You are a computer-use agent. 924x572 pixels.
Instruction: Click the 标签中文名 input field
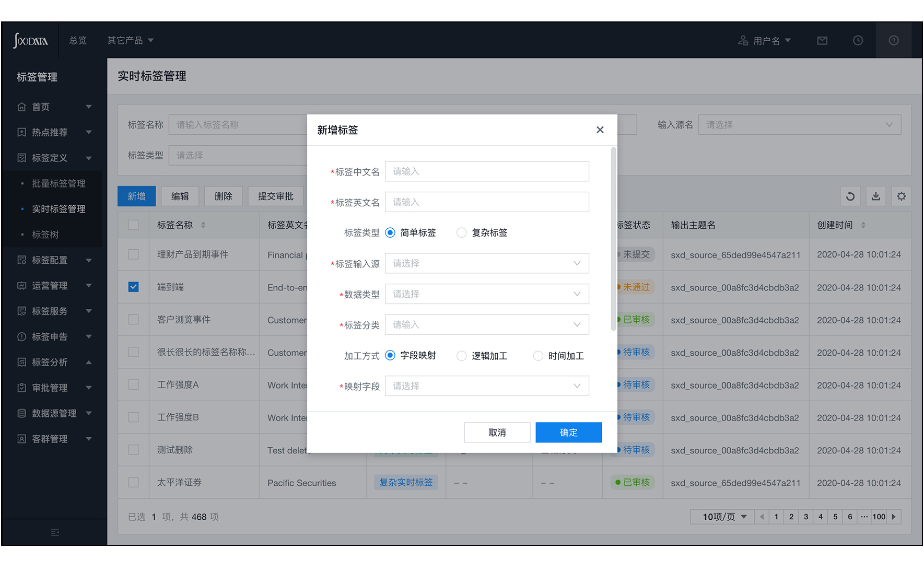point(487,172)
